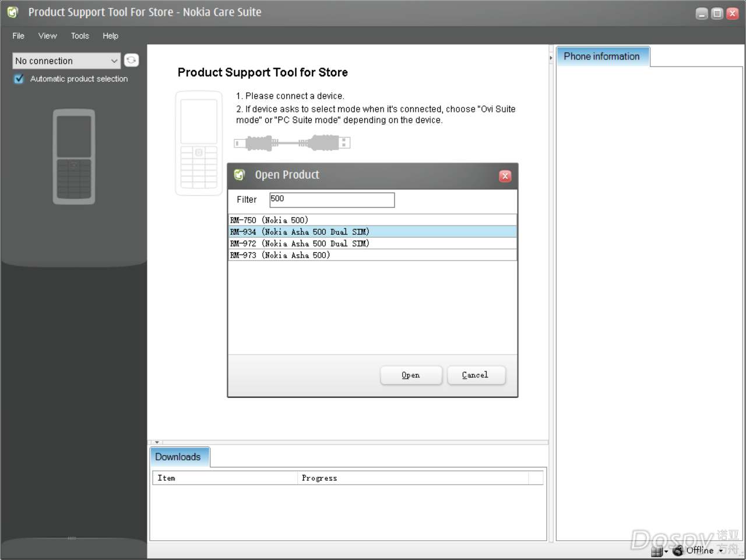Click the layout grid icon in status bar
Viewport: 746px width, 560px height.
coord(657,551)
